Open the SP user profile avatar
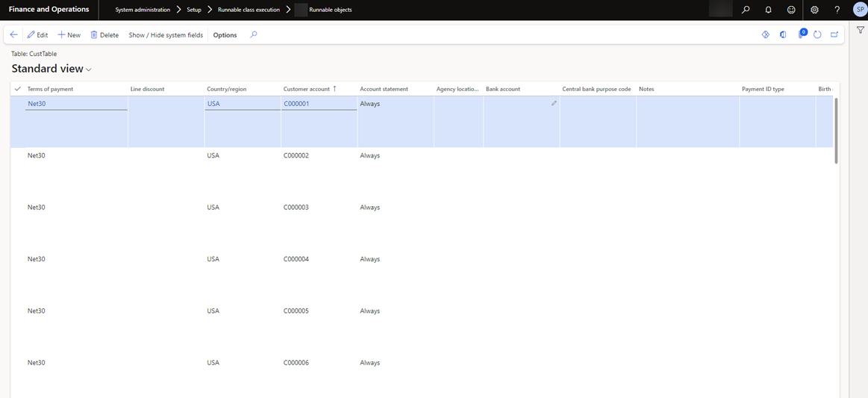The width and height of the screenshot is (868, 398). click(860, 10)
